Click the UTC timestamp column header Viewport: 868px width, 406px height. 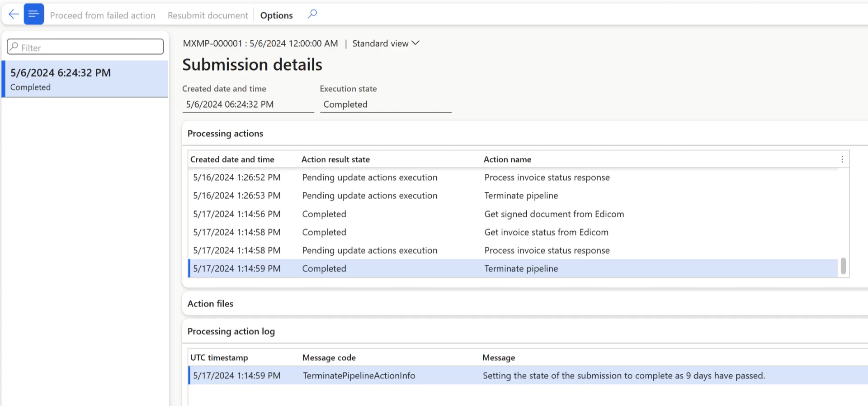click(x=219, y=358)
